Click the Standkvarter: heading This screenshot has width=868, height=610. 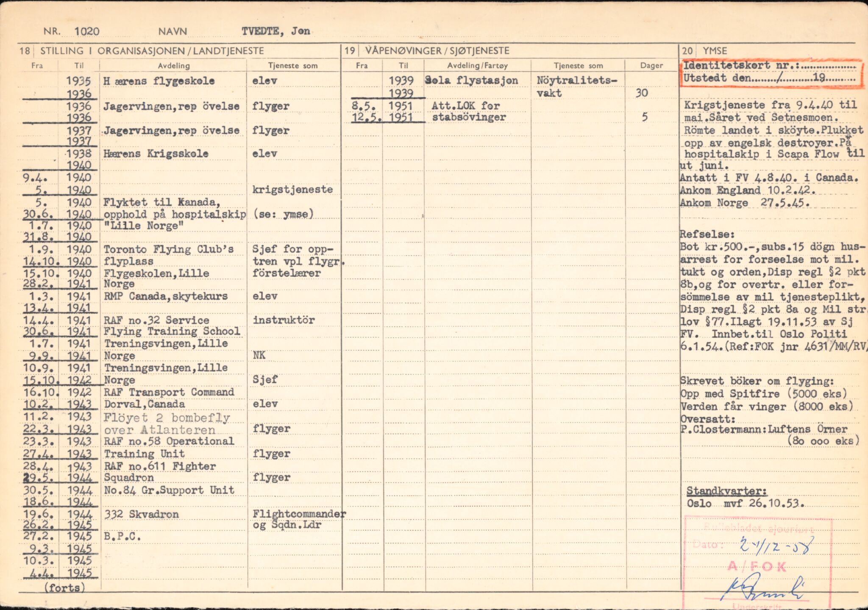[x=727, y=491]
